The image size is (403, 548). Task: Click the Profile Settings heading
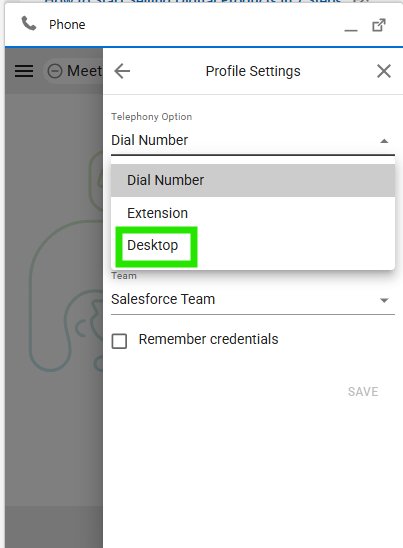(x=253, y=71)
